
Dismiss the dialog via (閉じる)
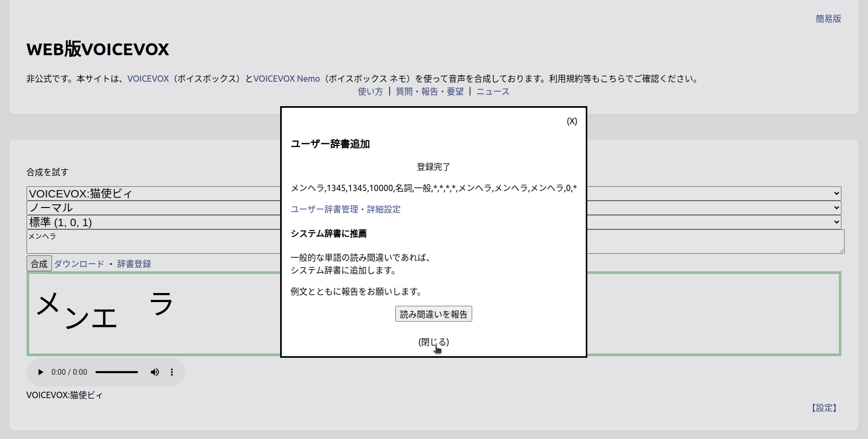pos(433,342)
